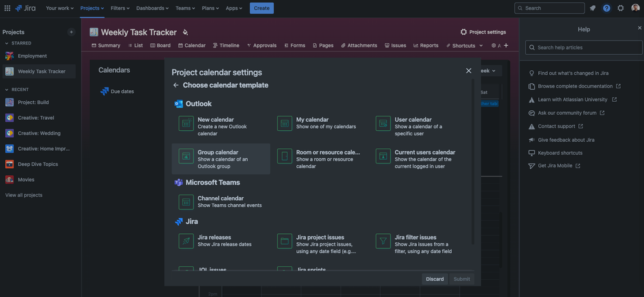Select the Jira filter issues funnel icon
The height and width of the screenshot is (297, 644).
(x=383, y=241)
